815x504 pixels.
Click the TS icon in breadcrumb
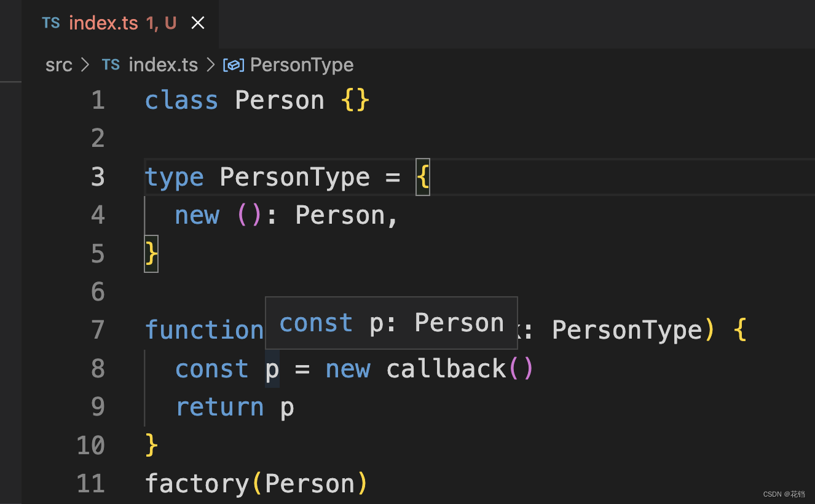pos(111,65)
